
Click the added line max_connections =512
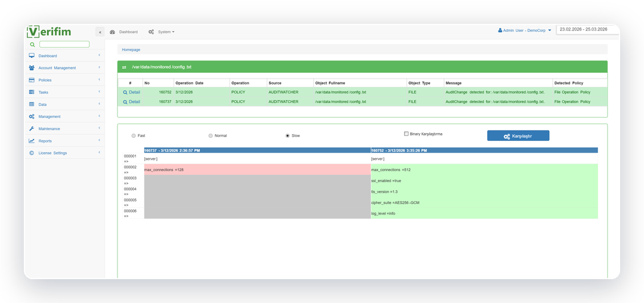pos(484,169)
